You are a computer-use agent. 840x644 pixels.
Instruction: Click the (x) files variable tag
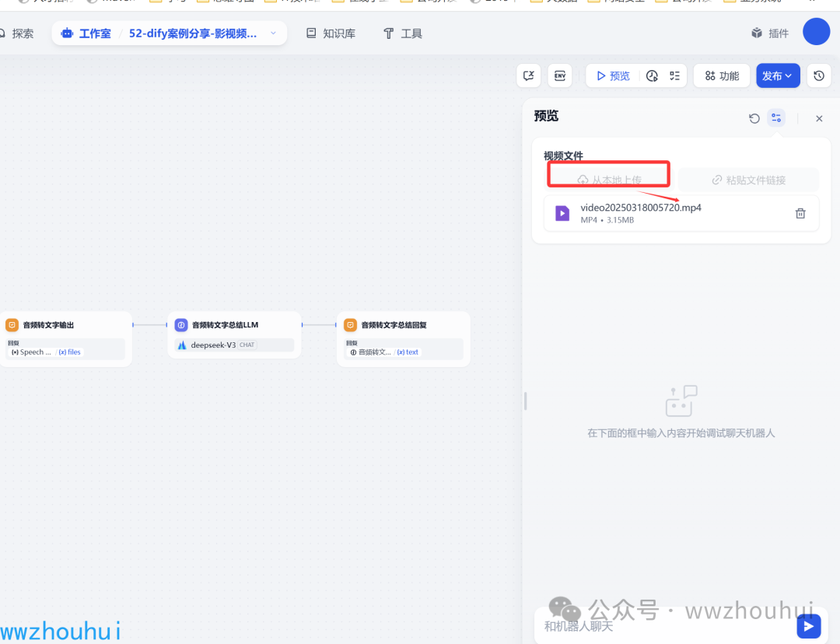pos(70,352)
